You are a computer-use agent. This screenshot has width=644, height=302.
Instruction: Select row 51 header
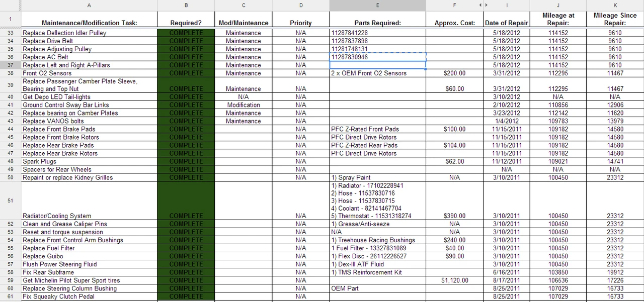pyautogui.click(x=10, y=200)
